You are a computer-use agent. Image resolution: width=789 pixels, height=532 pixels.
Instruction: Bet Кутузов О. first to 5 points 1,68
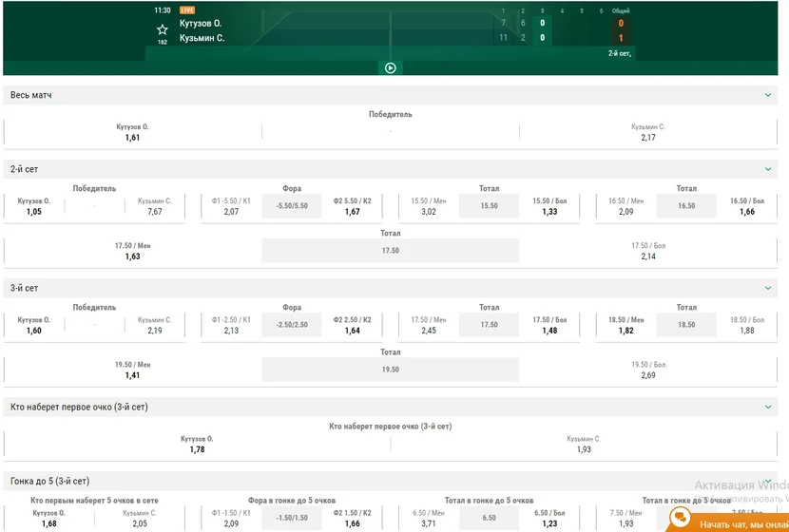point(48,519)
